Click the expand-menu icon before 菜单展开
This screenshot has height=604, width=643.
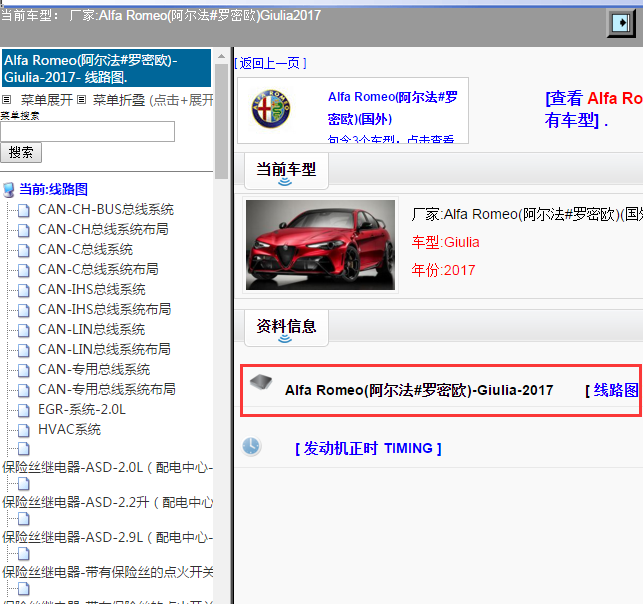point(7,99)
